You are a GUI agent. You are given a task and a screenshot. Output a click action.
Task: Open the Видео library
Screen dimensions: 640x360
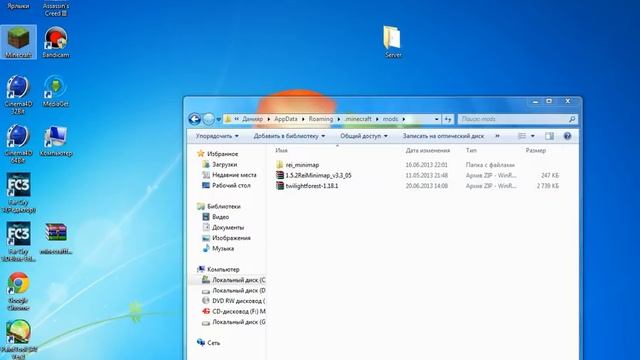[x=220, y=217]
